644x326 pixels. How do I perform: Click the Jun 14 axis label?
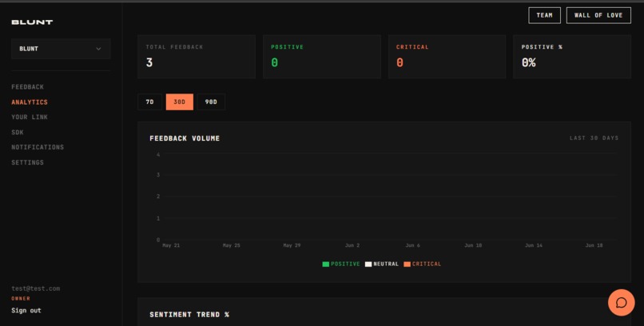[x=534, y=245]
